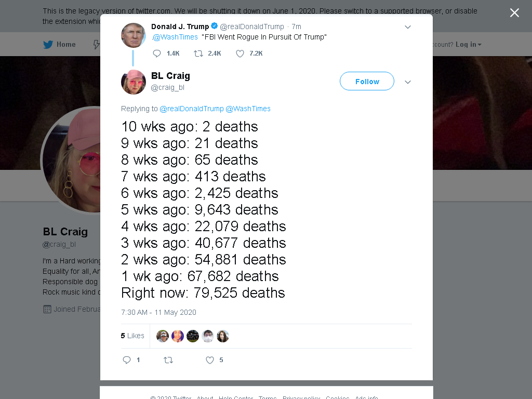Follow BL Craig
The height and width of the screenshot is (399, 532).
point(367,81)
